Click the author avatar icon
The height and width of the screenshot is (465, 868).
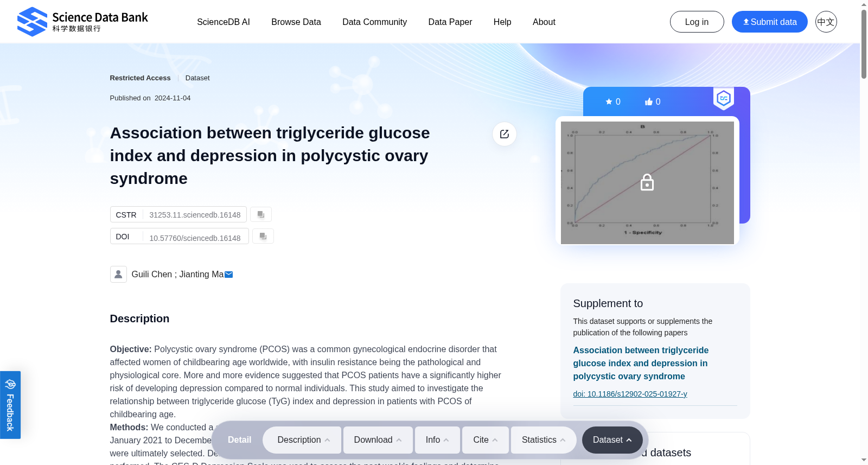pyautogui.click(x=118, y=274)
